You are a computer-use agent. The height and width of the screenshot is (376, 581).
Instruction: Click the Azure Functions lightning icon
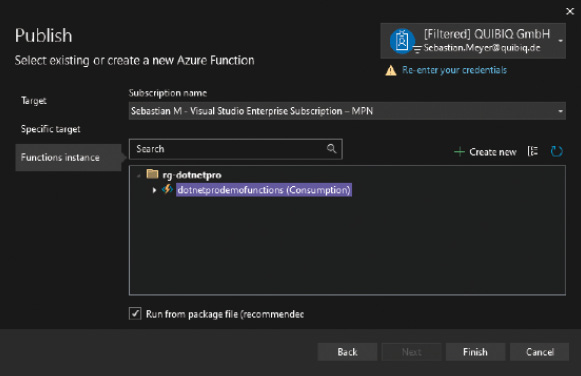(167, 189)
